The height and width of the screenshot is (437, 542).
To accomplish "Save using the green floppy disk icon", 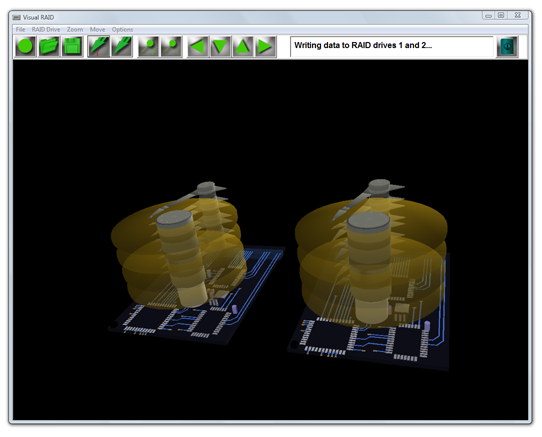I will click(x=72, y=46).
